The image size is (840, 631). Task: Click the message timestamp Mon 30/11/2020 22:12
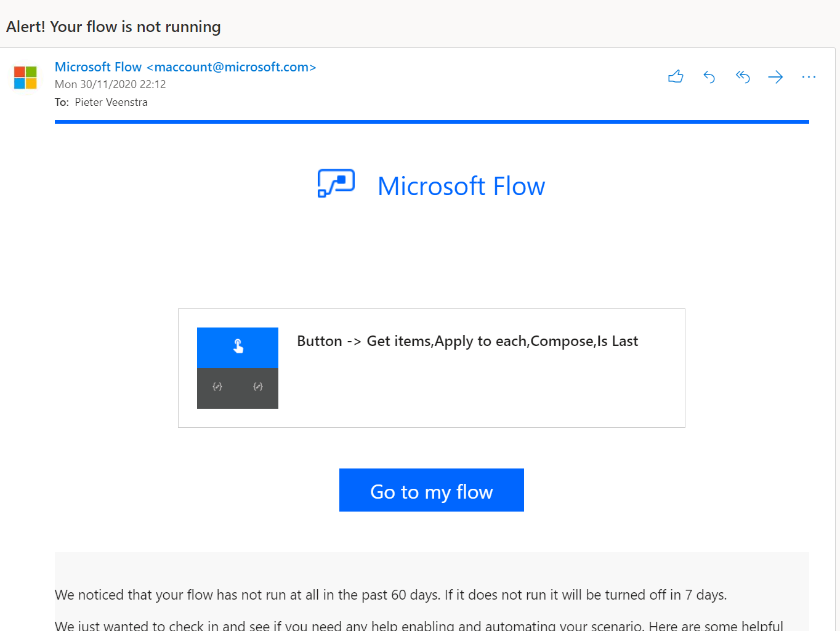click(110, 84)
